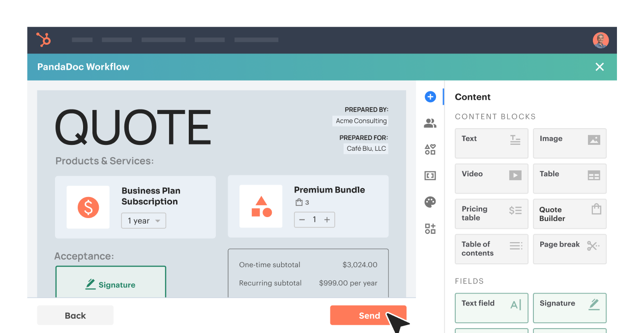Viewport: 644px width, 333px height.
Task: Add a Video content block
Action: pos(492,179)
